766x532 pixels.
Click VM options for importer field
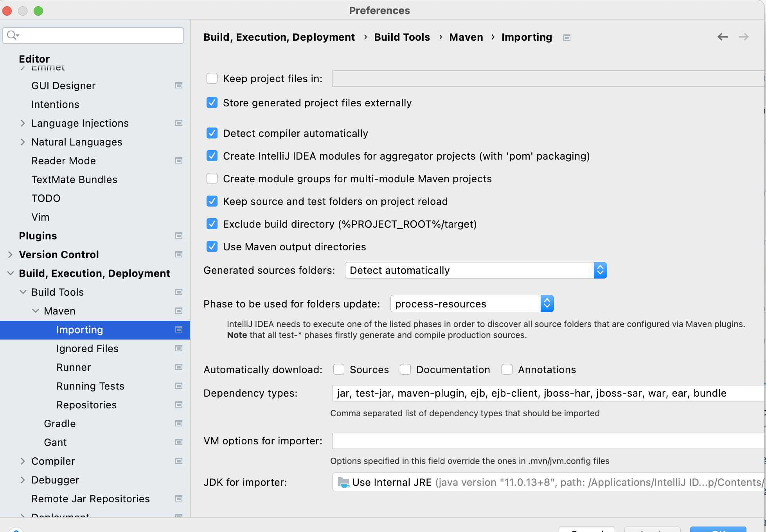pos(548,441)
